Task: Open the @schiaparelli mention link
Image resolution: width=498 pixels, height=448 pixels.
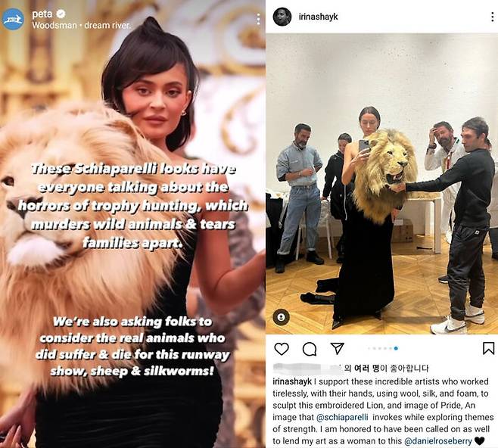Action: coord(342,417)
